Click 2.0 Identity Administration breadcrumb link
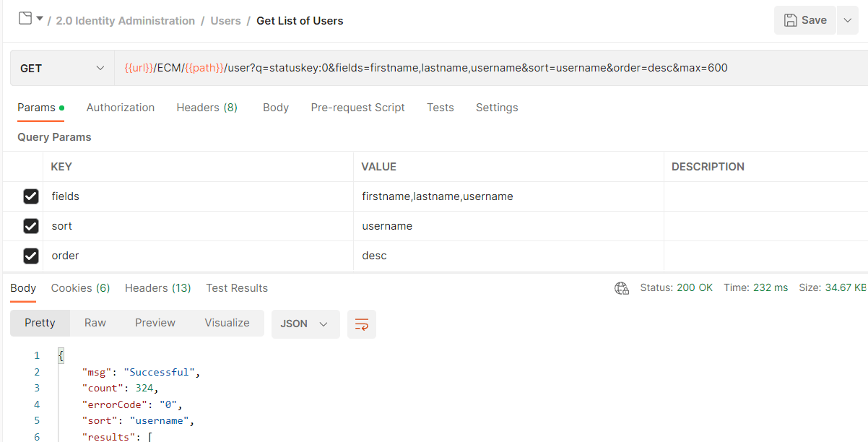 [125, 20]
